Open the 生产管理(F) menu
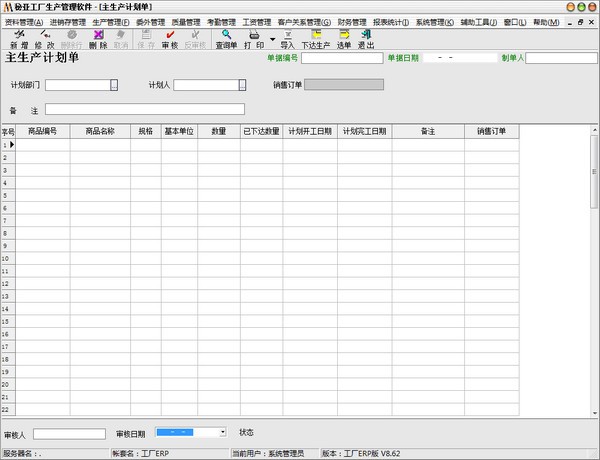This screenshot has width=600, height=460. [111, 22]
